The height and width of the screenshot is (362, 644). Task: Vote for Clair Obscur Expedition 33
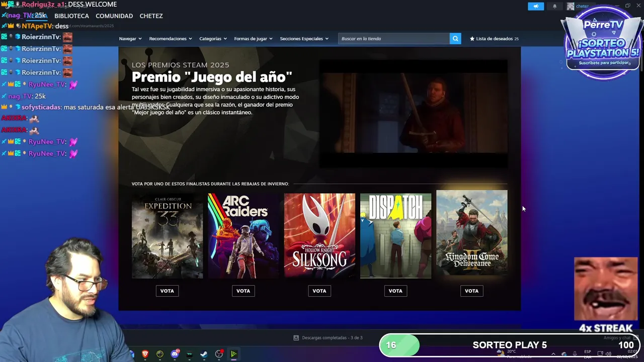pos(167,291)
